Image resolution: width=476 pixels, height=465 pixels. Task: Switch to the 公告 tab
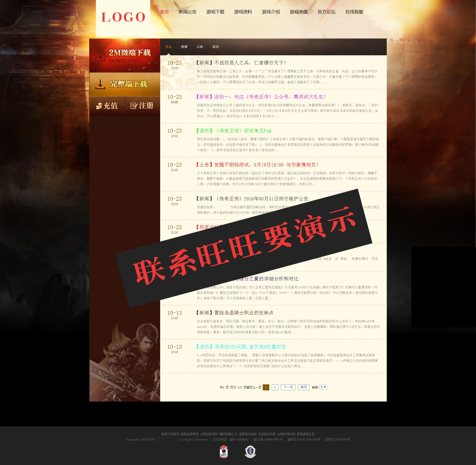pyautogui.click(x=200, y=47)
